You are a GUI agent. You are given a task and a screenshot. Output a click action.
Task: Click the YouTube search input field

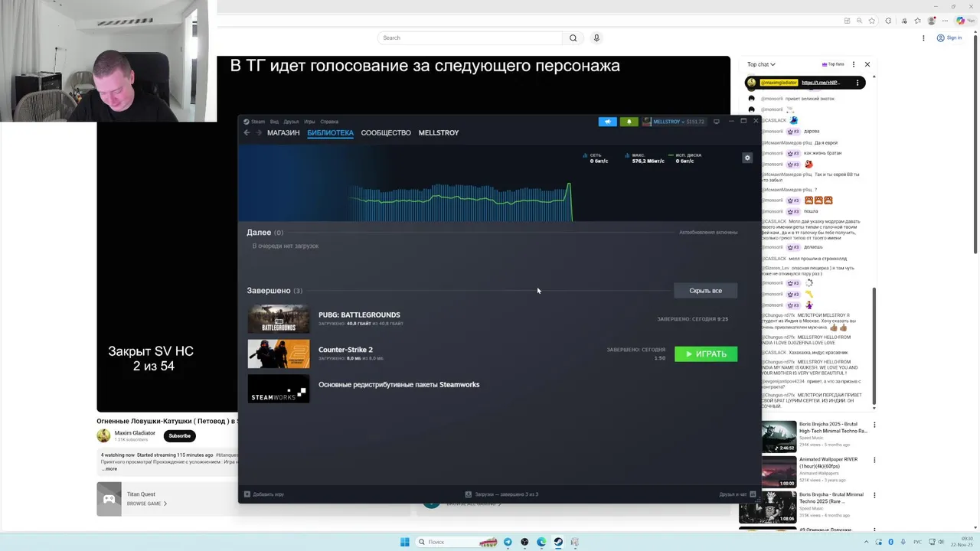470,37
